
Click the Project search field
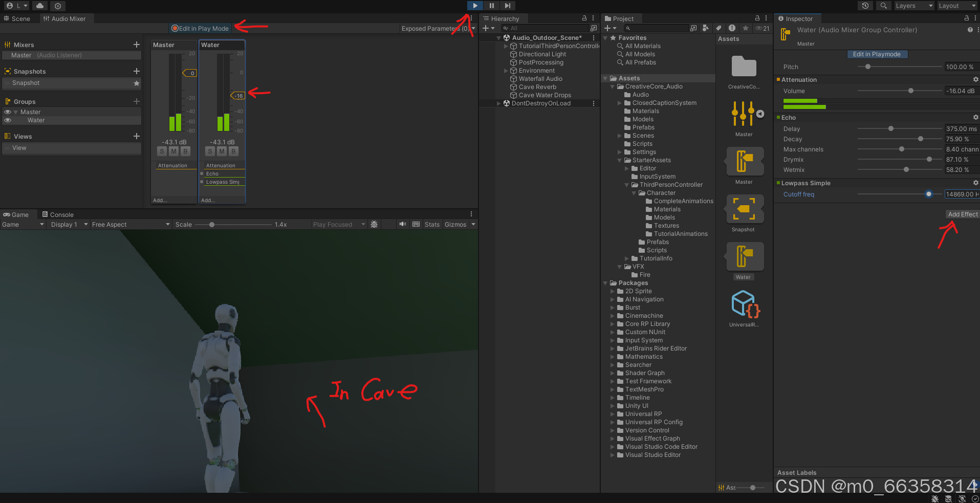pyautogui.click(x=656, y=28)
